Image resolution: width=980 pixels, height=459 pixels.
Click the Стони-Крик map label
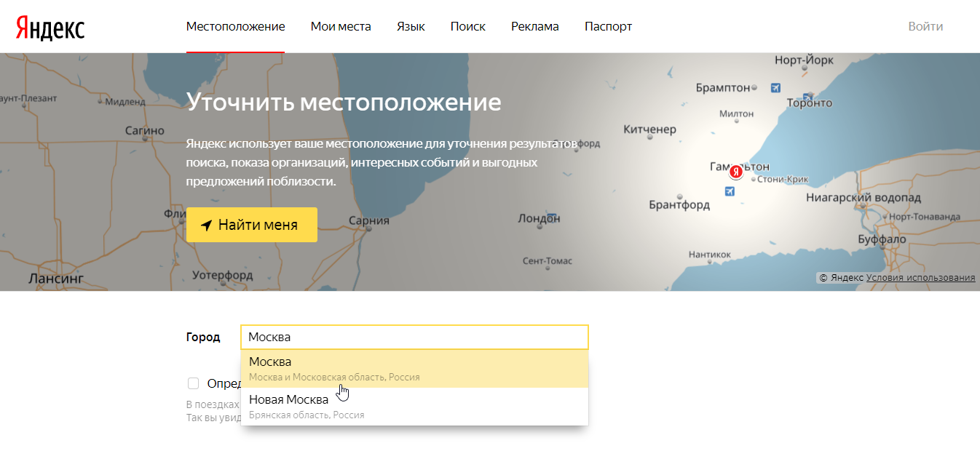(783, 179)
